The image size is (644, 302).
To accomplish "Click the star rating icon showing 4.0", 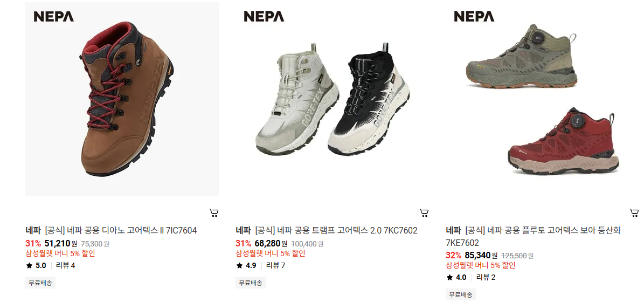I will [450, 277].
